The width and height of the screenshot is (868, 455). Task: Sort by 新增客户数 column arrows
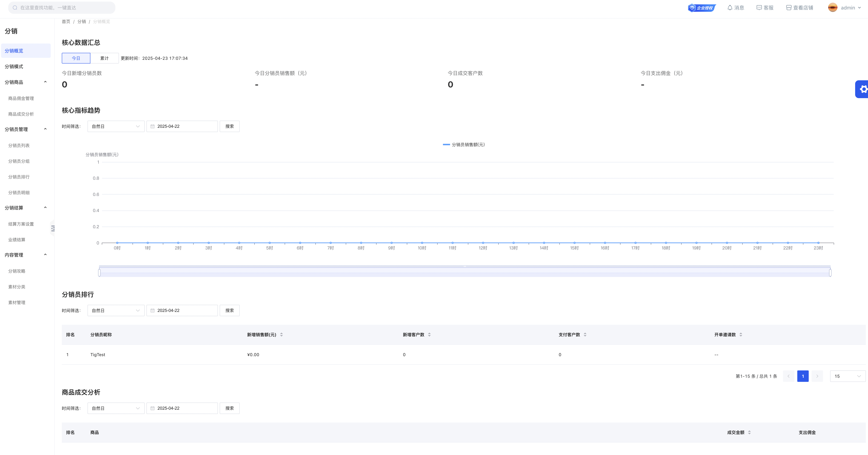(x=429, y=335)
